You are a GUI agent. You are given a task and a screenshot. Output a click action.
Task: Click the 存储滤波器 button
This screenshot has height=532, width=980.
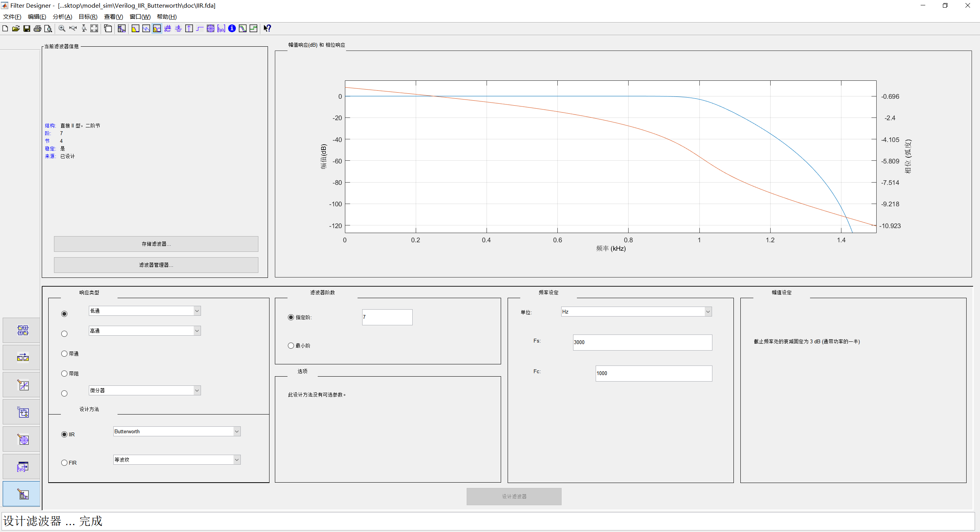click(156, 244)
